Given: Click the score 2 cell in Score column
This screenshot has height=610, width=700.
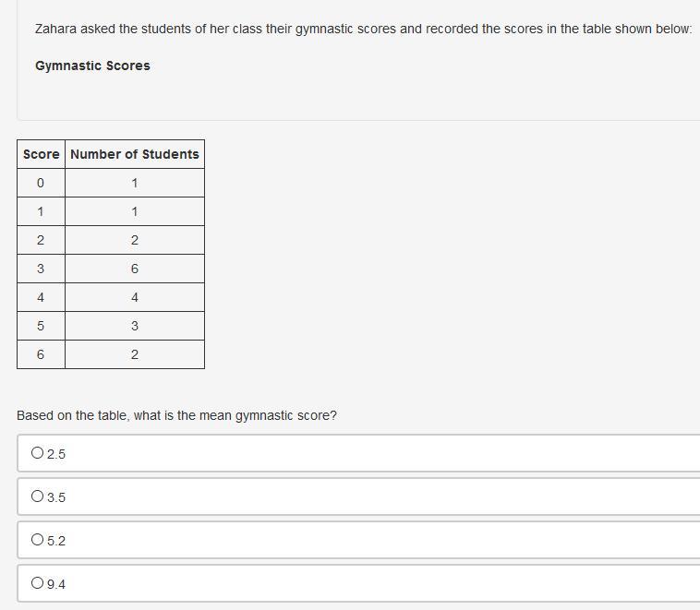Looking at the screenshot, I should pyautogui.click(x=41, y=240).
